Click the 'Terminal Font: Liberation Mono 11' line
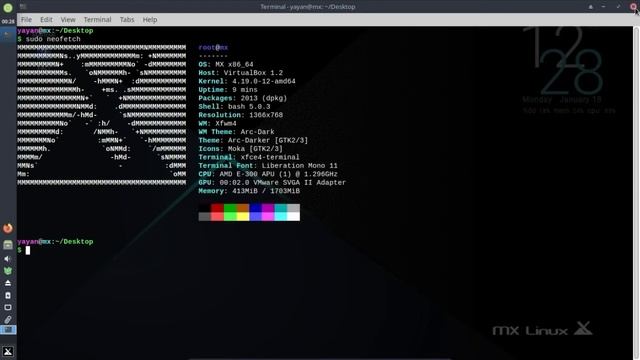The image size is (640, 360). [x=268, y=166]
